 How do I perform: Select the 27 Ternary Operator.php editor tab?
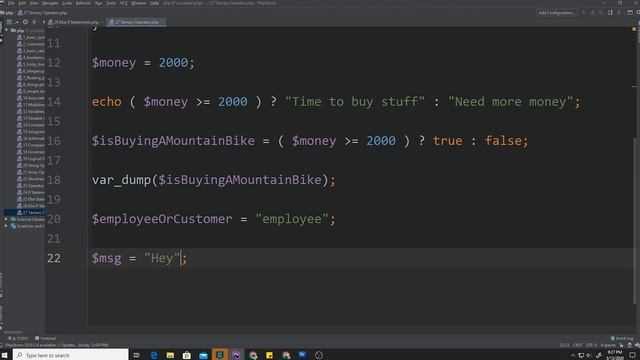136,22
